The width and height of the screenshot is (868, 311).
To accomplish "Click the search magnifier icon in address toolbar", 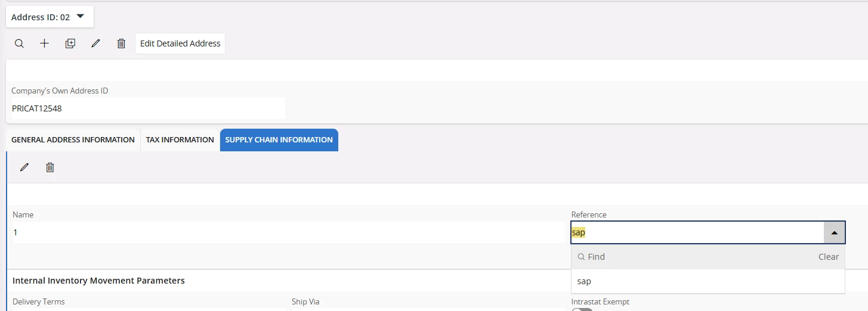I will pyautogui.click(x=19, y=43).
